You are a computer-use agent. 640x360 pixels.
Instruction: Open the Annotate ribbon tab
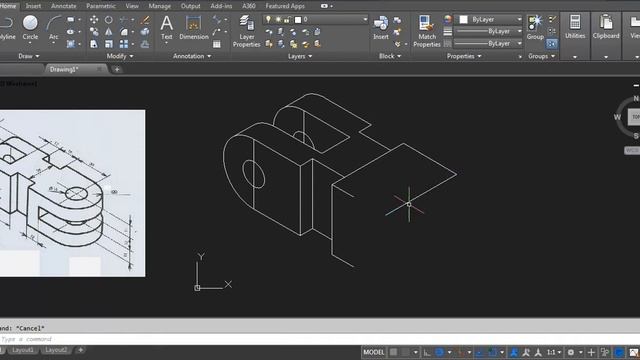[x=64, y=6]
